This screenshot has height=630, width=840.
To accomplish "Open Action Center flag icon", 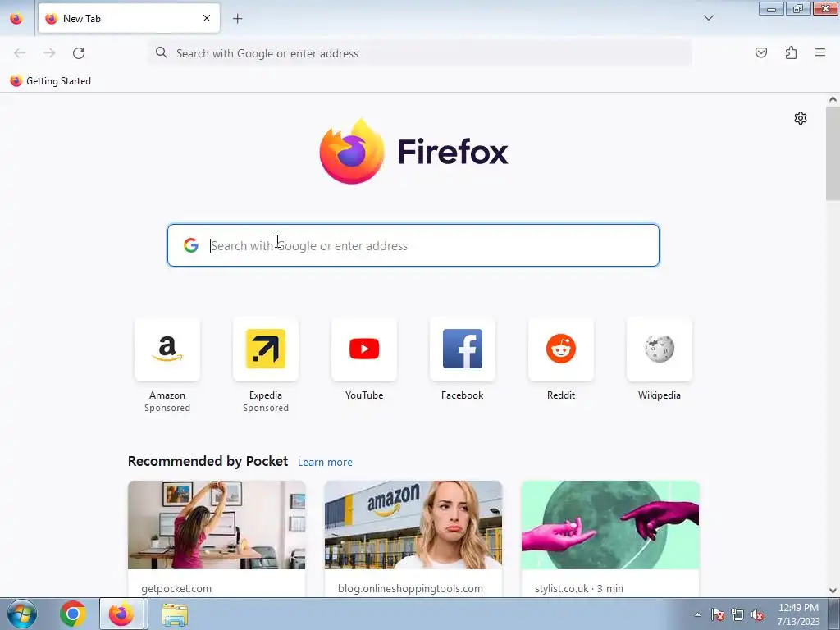I will pos(718,614).
